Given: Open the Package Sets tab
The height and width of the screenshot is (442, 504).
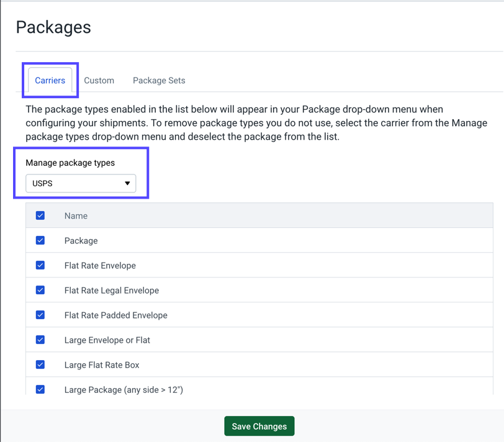Looking at the screenshot, I should click(x=159, y=80).
